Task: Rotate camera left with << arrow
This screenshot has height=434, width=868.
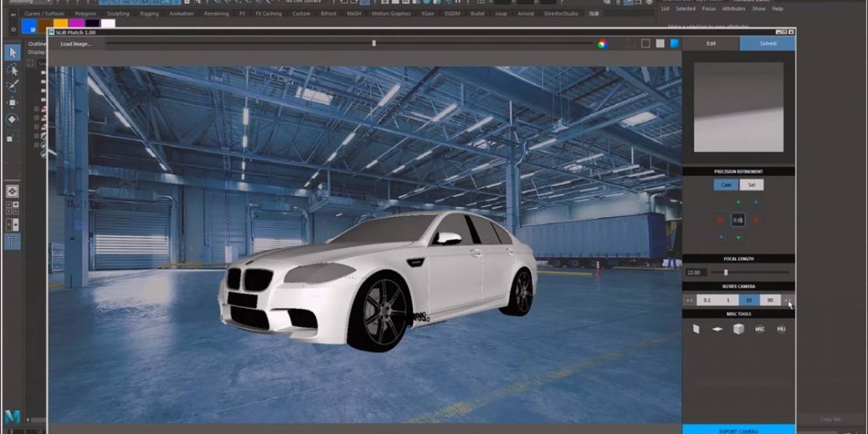Action: click(x=689, y=300)
